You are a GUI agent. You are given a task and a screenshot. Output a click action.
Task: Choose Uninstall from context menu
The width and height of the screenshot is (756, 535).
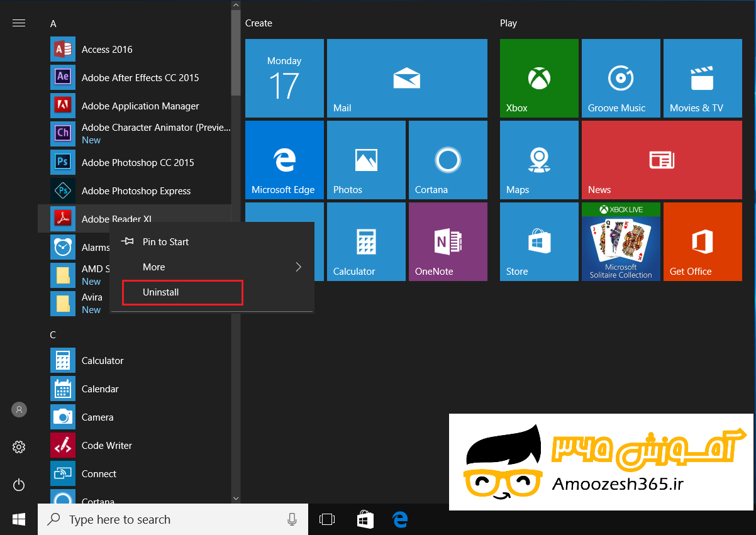coord(212,292)
